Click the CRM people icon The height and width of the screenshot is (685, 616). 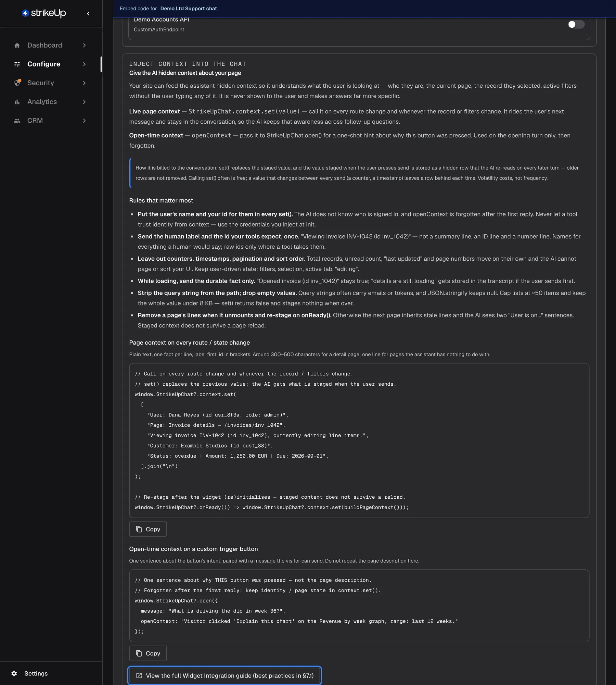[17, 121]
